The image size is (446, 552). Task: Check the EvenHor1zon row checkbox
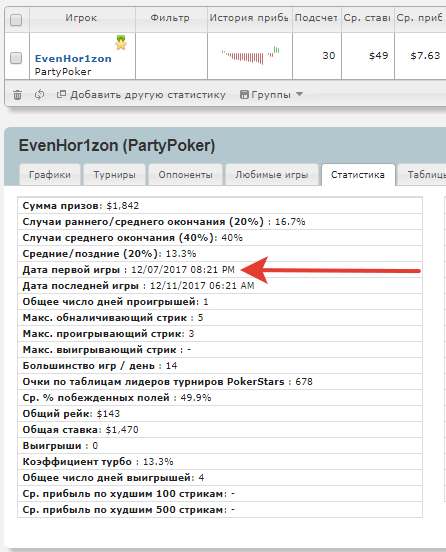tap(16, 58)
